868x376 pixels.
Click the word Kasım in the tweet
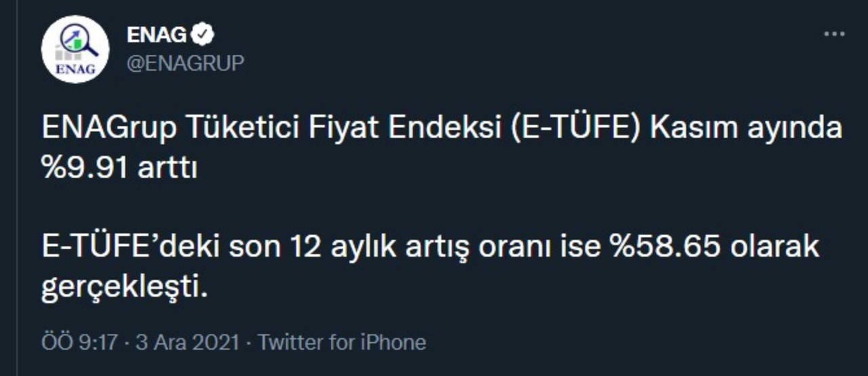click(692, 129)
